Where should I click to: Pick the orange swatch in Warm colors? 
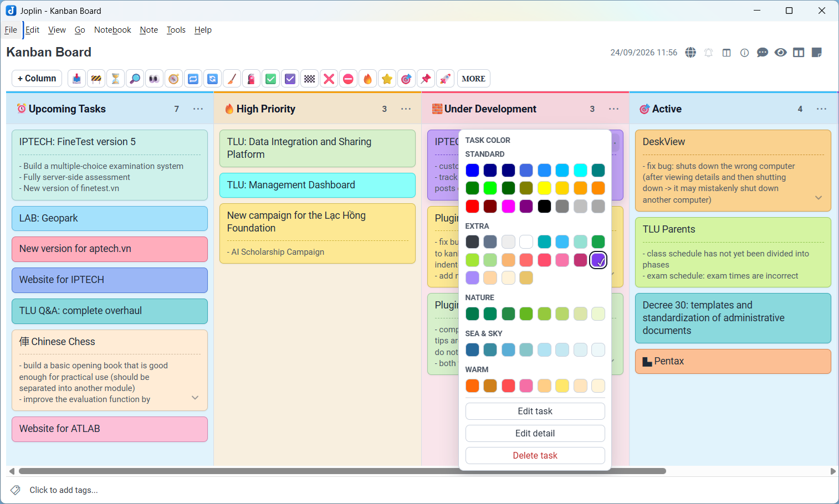472,385
